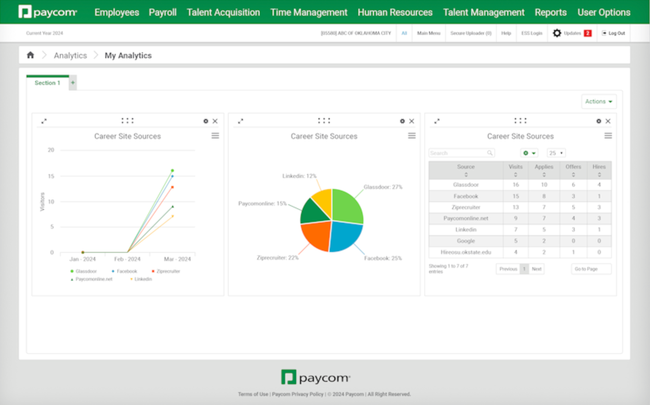Click the red updates badge showing 2
The height and width of the screenshot is (405, 650).
(x=587, y=33)
